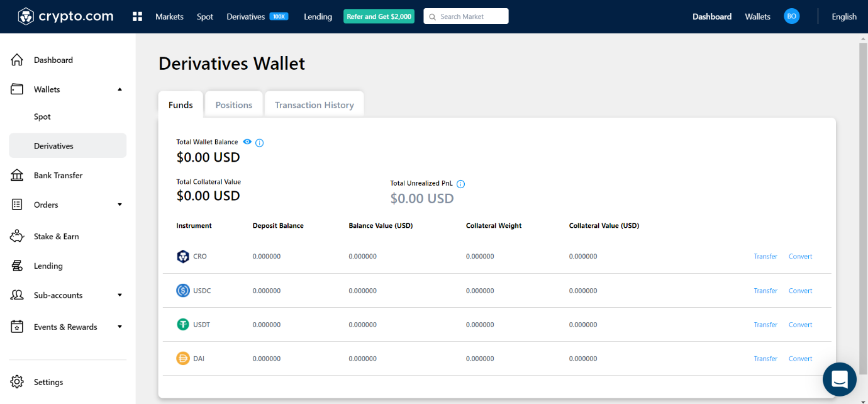Viewport: 868px width, 404px height.
Task: Click the Search Market input field
Action: pyautogui.click(x=466, y=16)
